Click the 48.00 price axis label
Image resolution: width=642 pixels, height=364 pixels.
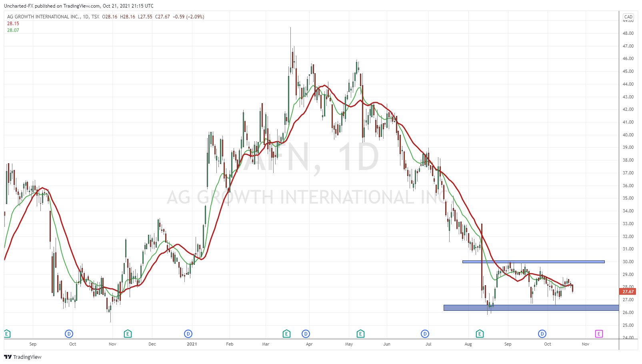pos(628,33)
